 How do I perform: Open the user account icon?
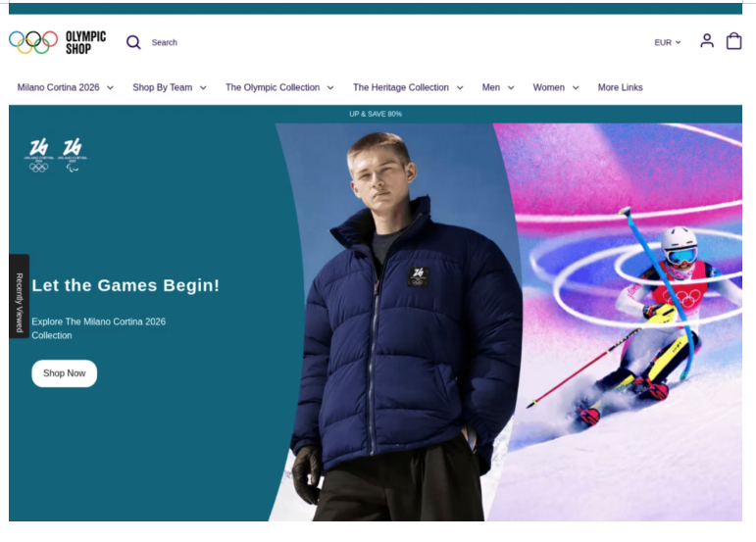(707, 41)
